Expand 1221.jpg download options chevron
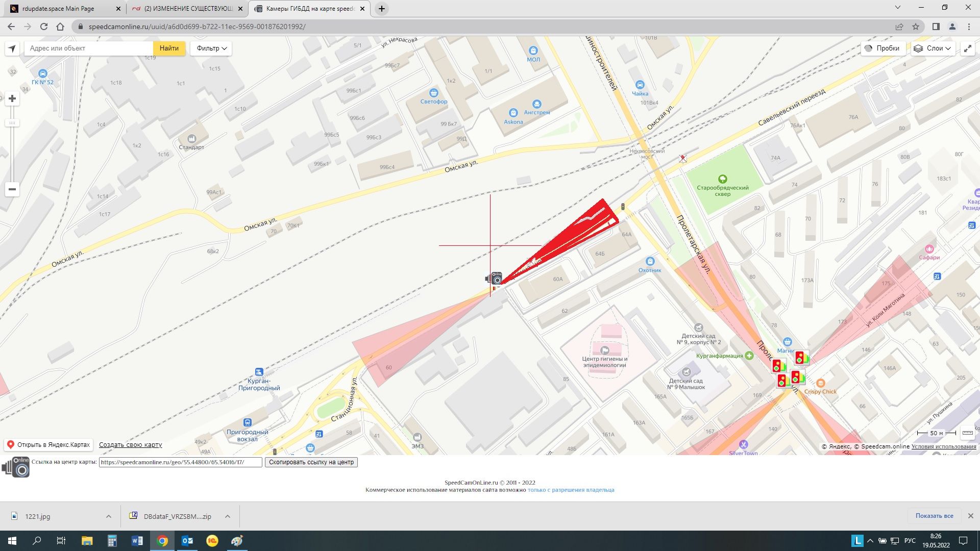Image resolution: width=980 pixels, height=551 pixels. click(x=109, y=516)
